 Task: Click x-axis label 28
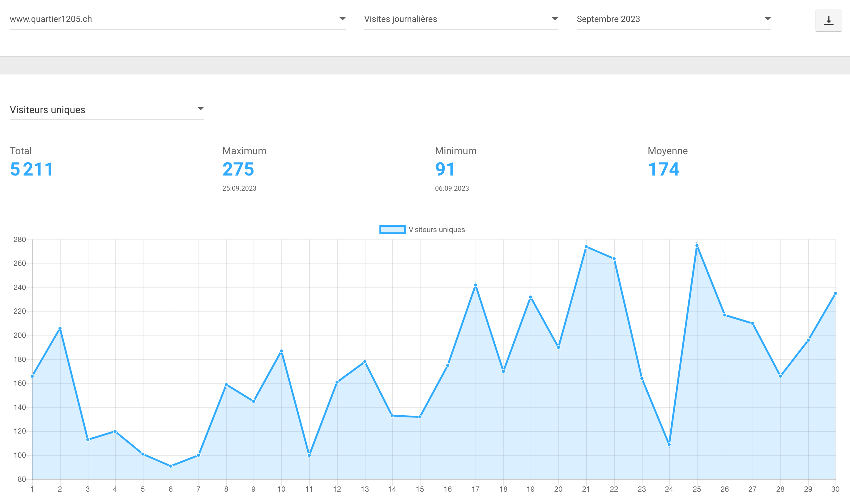click(x=780, y=489)
